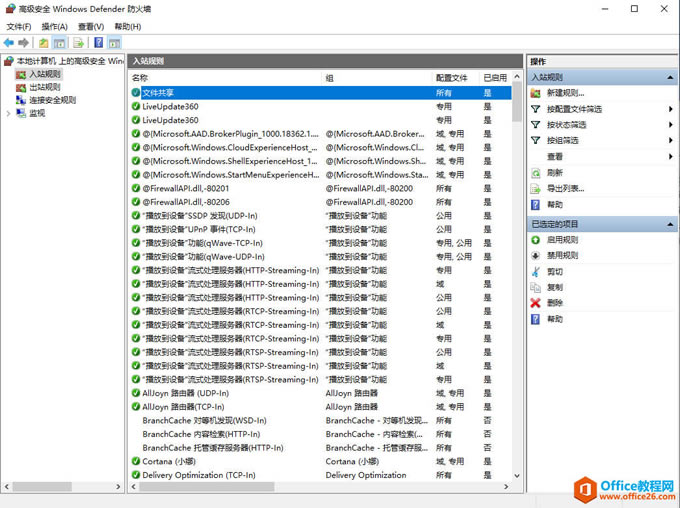The height and width of the screenshot is (508, 680).
Task: Click the 新建规则 icon in actions pane
Action: (x=536, y=93)
